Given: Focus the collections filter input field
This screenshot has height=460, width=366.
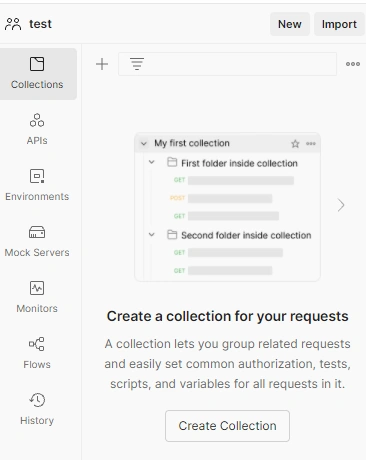Looking at the screenshot, I should click(227, 64).
